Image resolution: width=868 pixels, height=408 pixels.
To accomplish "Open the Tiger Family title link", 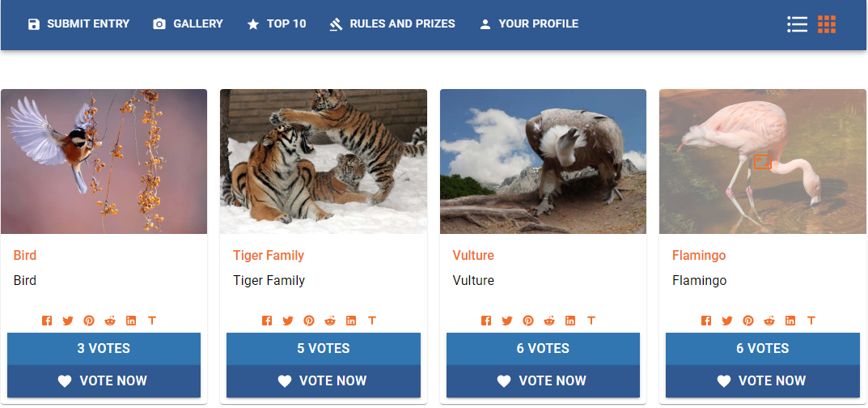I will [269, 255].
